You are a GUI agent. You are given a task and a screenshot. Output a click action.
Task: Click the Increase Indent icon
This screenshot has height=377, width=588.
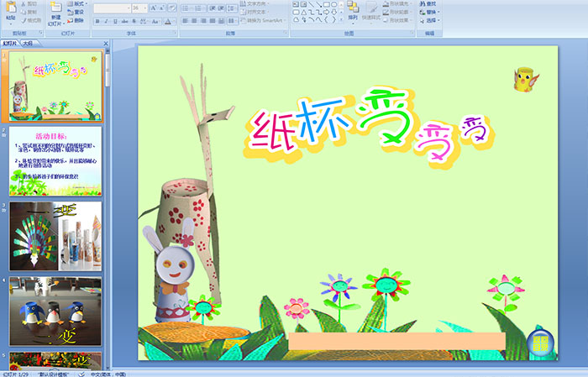coord(221,8)
